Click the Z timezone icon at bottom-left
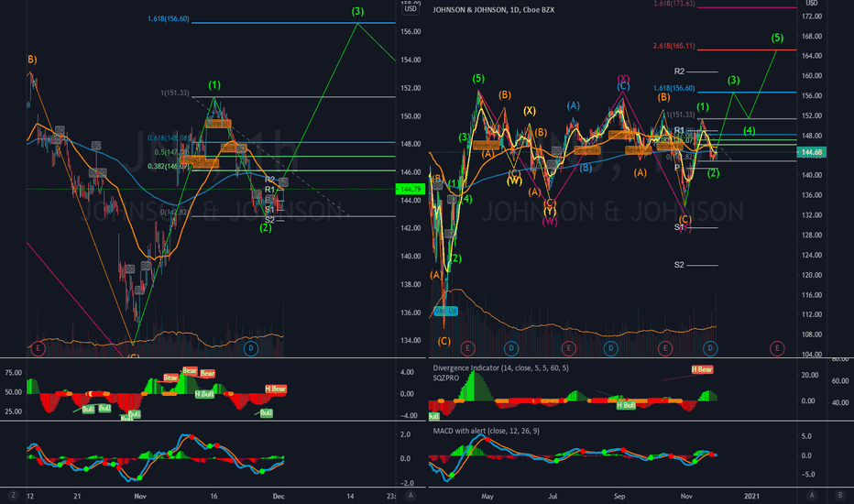Viewport: 854px width, 504px height. [x=13, y=495]
